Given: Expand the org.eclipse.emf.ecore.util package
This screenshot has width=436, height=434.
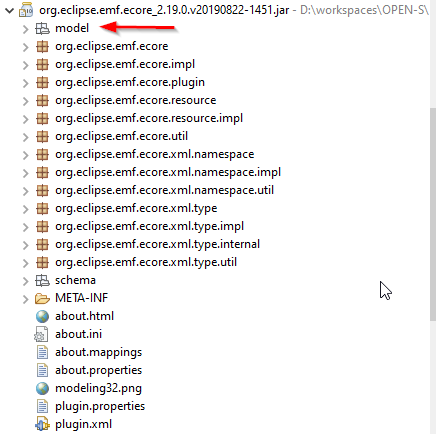Looking at the screenshot, I should [x=26, y=137].
